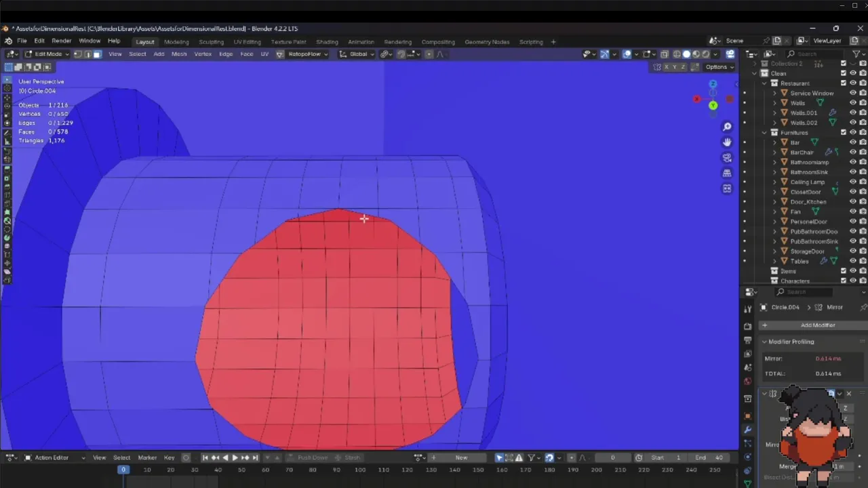Open the Marker menu in timeline

(x=147, y=457)
